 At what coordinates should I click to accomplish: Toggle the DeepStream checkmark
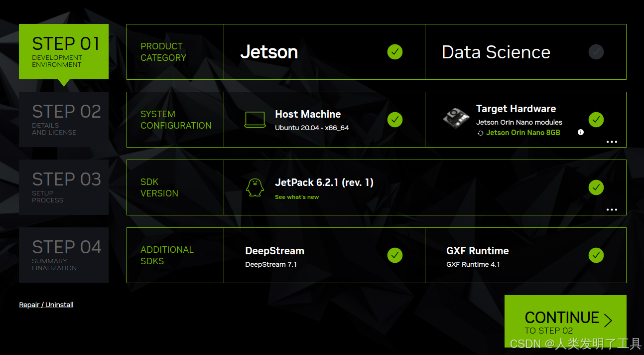(x=395, y=255)
